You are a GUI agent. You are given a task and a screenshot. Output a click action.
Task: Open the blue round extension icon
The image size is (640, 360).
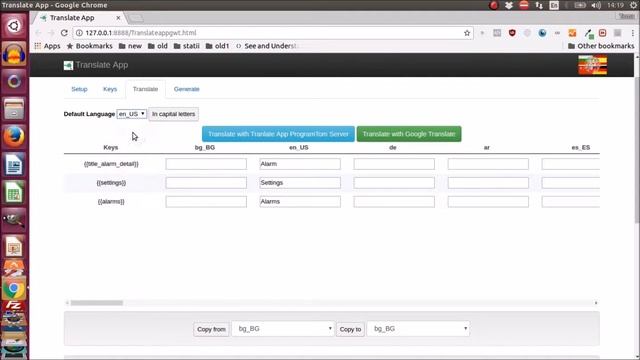click(x=542, y=33)
